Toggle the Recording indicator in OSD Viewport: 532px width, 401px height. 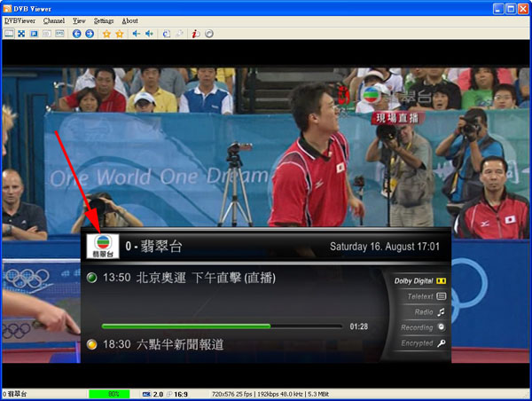423,327
